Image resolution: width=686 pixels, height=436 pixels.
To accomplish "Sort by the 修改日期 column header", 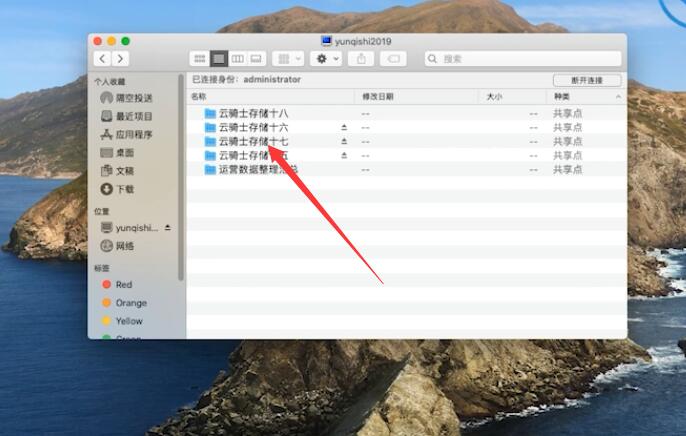I will 416,97.
